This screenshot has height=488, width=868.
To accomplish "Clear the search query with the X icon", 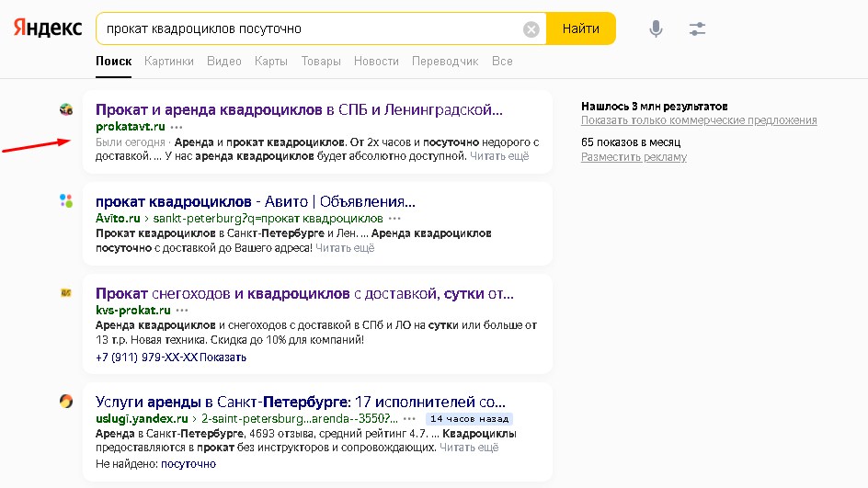I will (531, 28).
